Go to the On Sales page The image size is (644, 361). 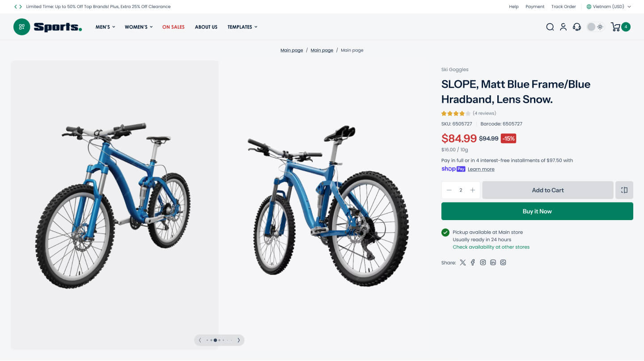[x=174, y=27]
